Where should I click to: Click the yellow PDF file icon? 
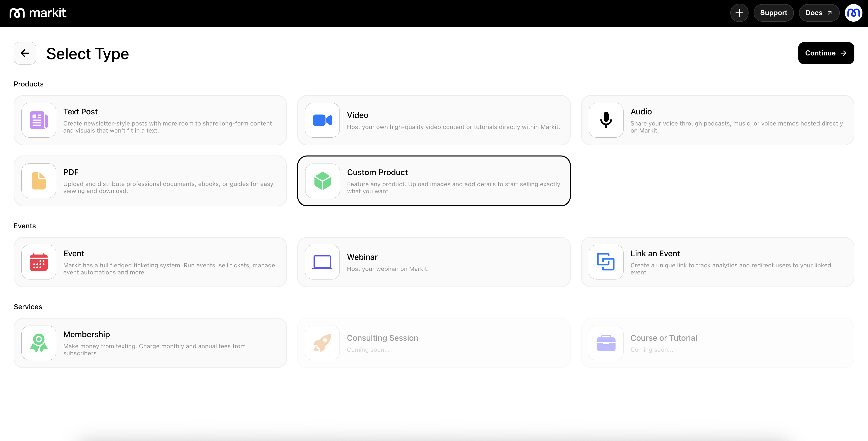click(x=39, y=181)
